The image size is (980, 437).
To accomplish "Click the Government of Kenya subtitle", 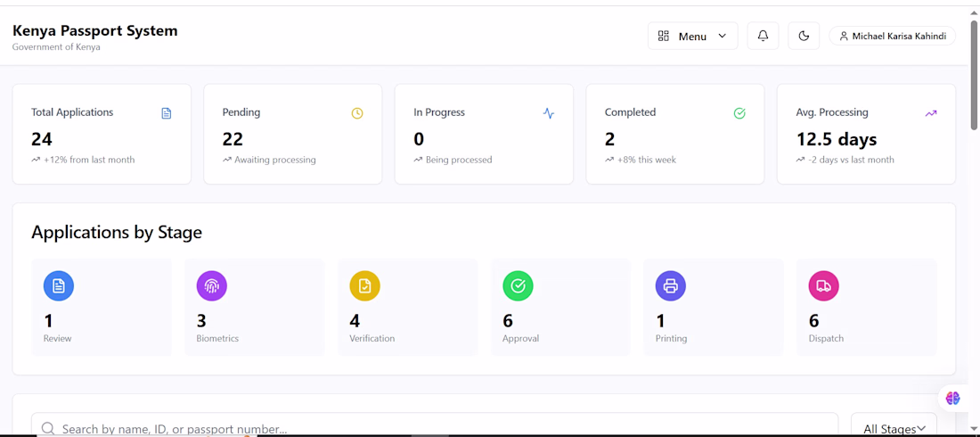I will tap(56, 47).
